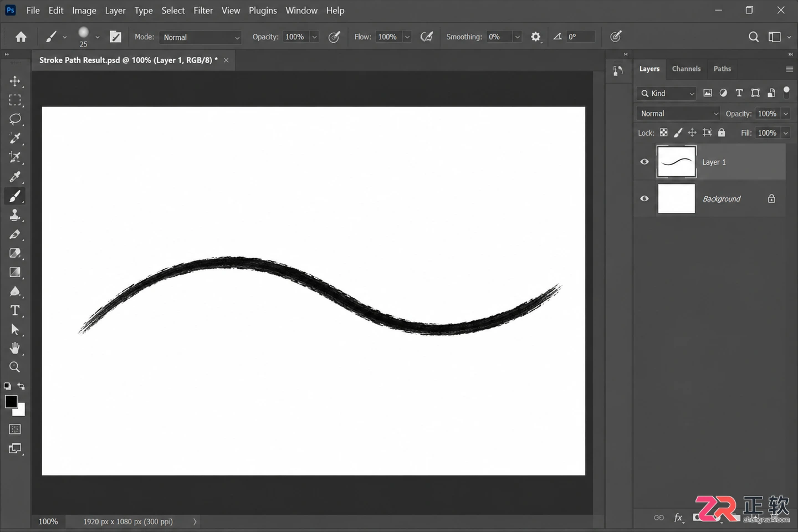Viewport: 798px width, 532px height.
Task: Toggle pressure for opacity button
Action: click(x=334, y=37)
